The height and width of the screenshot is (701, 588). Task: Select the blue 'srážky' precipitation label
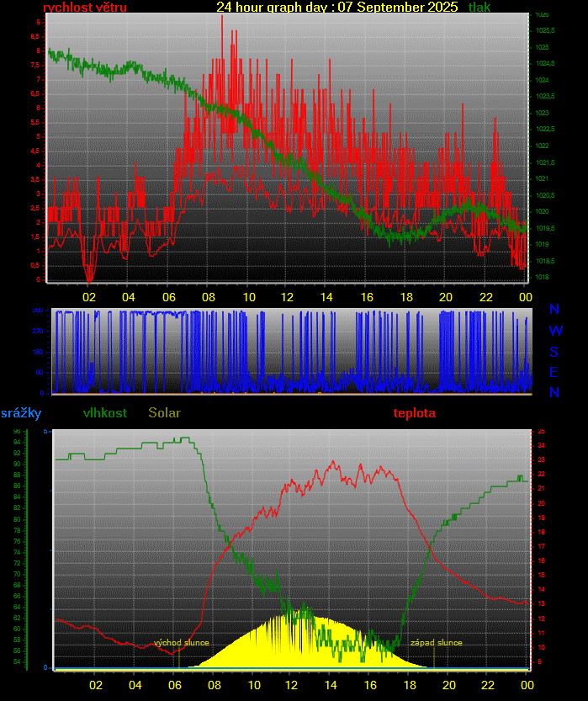(21, 413)
